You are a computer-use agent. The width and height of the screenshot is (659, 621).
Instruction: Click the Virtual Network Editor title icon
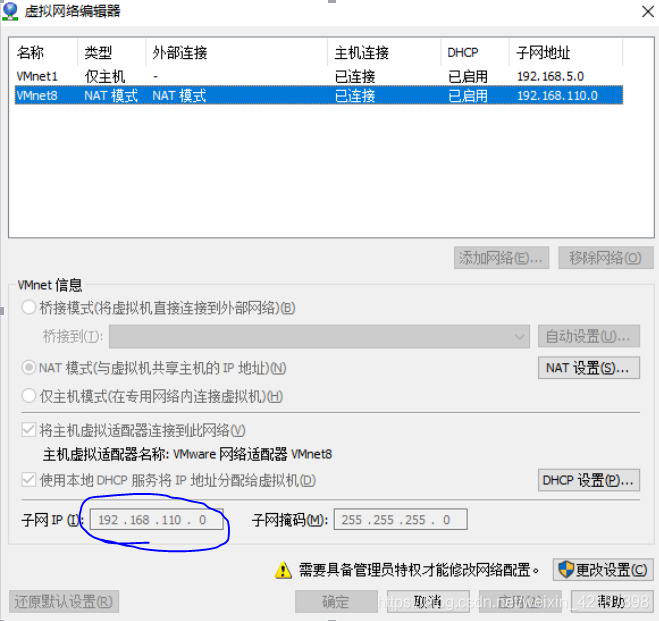point(10,11)
